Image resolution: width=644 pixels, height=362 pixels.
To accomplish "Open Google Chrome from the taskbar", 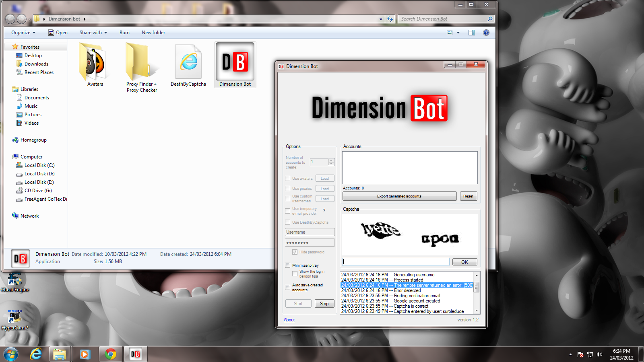I will point(110,354).
